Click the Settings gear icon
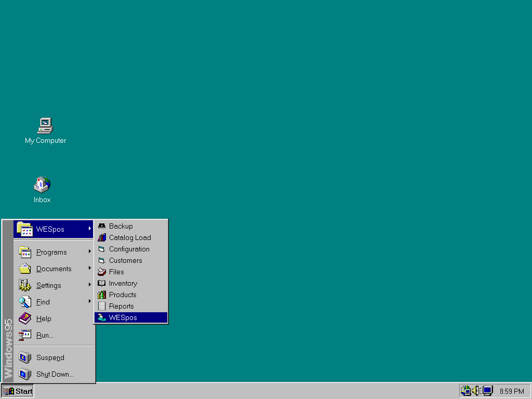532x399 pixels. pos(25,285)
